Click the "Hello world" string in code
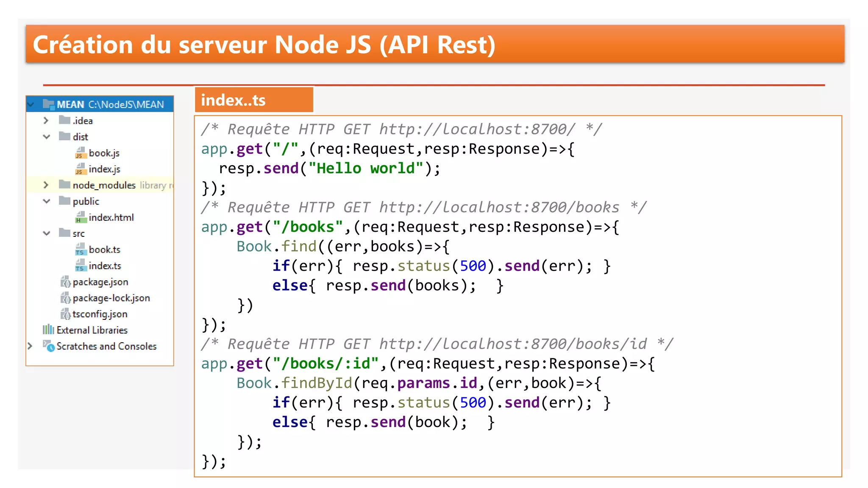Viewport: 868px width, 488px height. click(x=366, y=168)
